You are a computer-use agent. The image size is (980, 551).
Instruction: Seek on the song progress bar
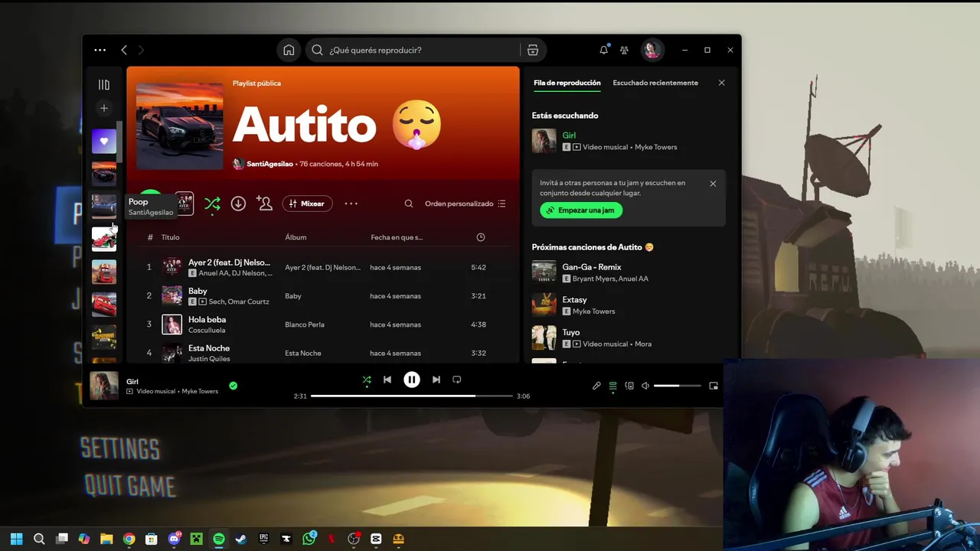click(412, 396)
